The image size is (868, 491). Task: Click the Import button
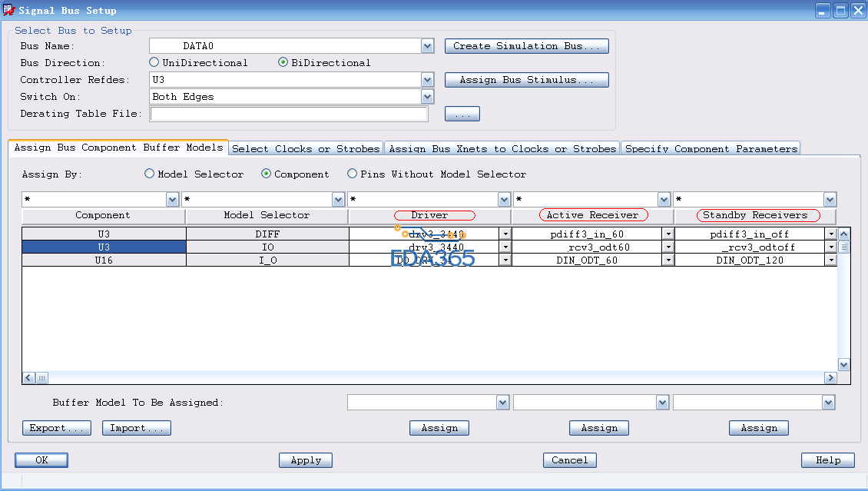(136, 428)
